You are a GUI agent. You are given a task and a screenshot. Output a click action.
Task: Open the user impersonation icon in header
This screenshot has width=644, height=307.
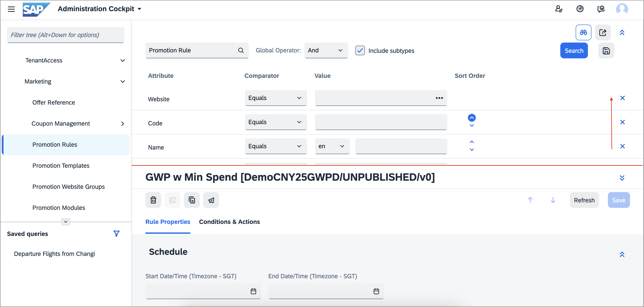pyautogui.click(x=559, y=9)
